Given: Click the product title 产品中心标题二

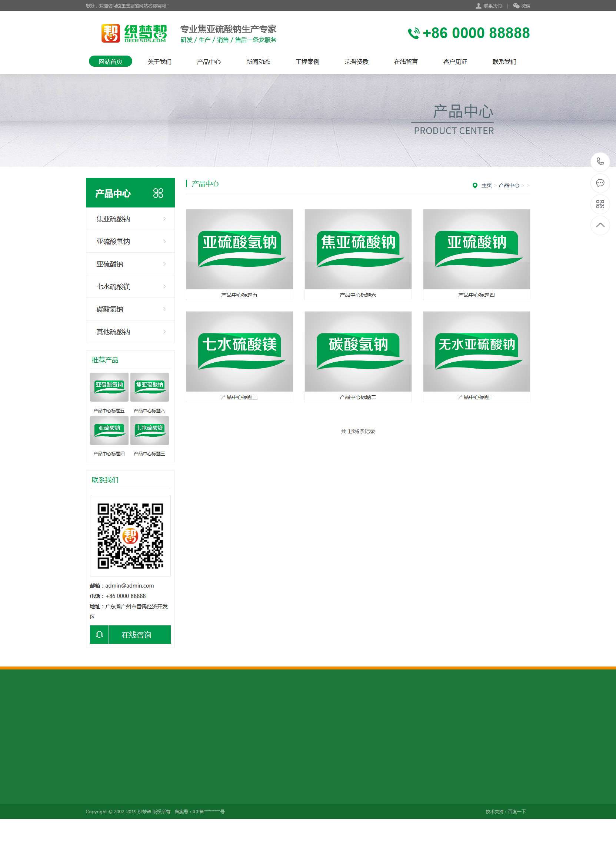Looking at the screenshot, I should point(358,397).
